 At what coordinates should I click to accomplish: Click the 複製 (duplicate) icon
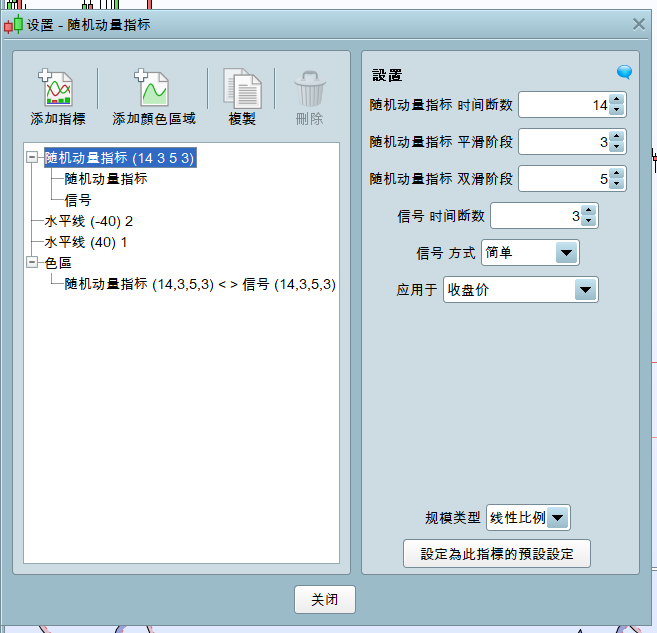click(242, 89)
